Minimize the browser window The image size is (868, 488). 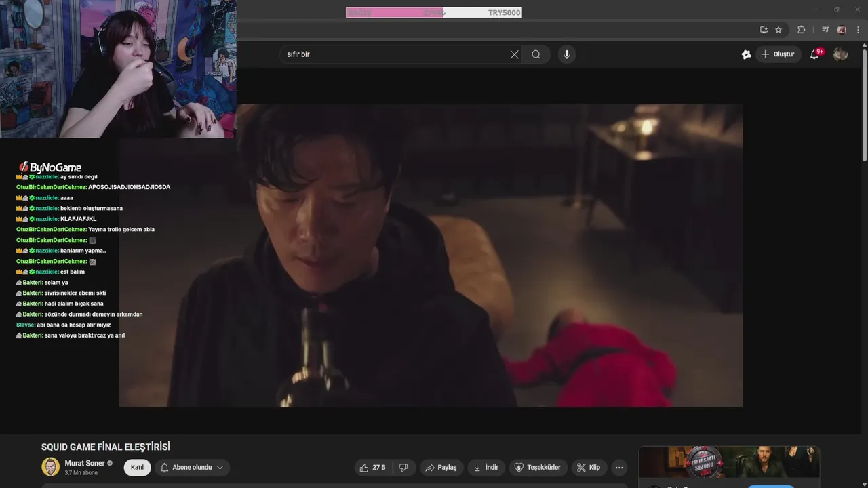tap(815, 9)
